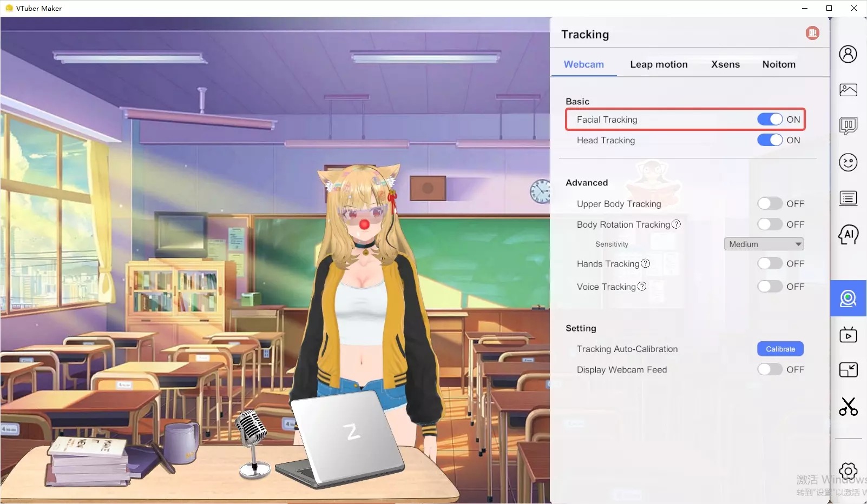Switch on Voice Tracking

770,286
